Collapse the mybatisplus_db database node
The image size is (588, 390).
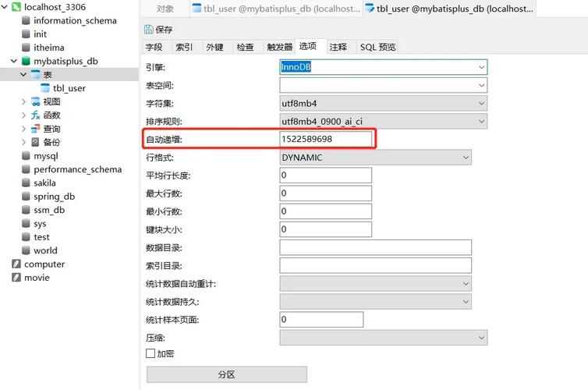tap(14, 61)
